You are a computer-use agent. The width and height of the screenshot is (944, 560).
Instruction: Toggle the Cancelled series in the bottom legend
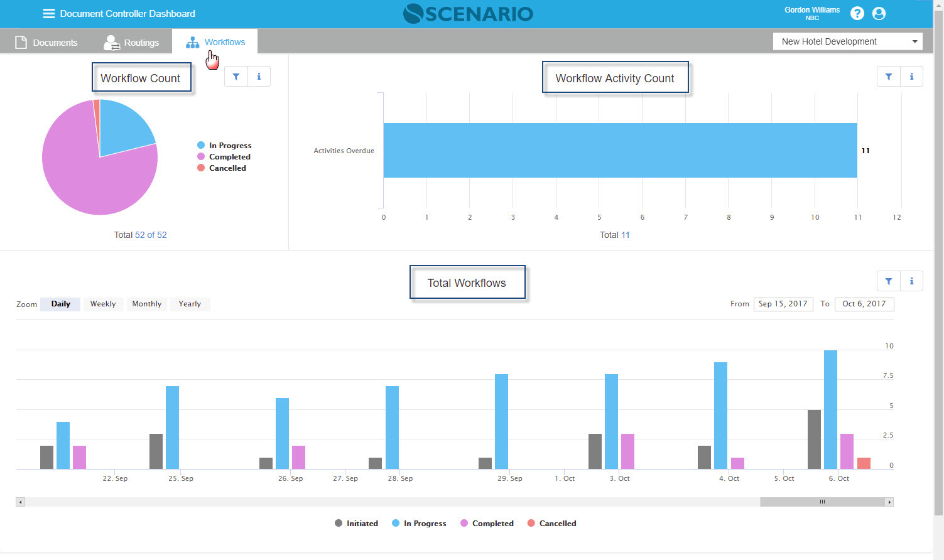click(x=551, y=524)
